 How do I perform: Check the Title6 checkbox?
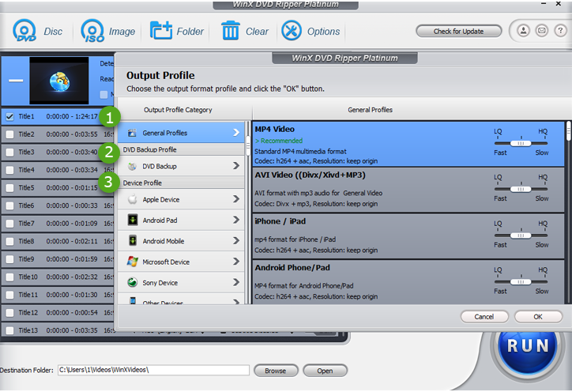pyautogui.click(x=9, y=205)
